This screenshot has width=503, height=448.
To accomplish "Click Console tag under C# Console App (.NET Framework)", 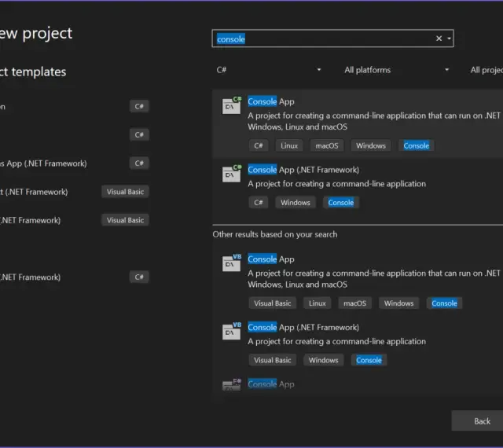I will click(x=340, y=202).
